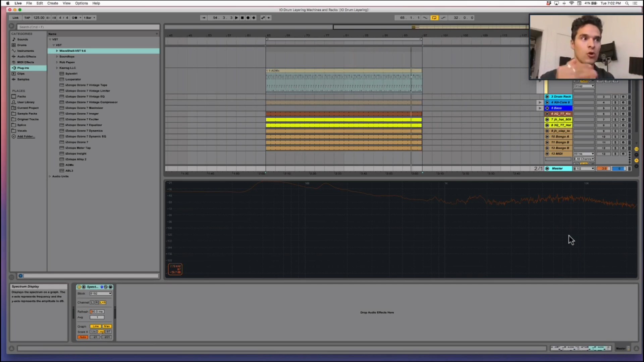This screenshot has width=644, height=362.
Task: Click the Spectrum save preset disk icon
Action: [x=110, y=287]
